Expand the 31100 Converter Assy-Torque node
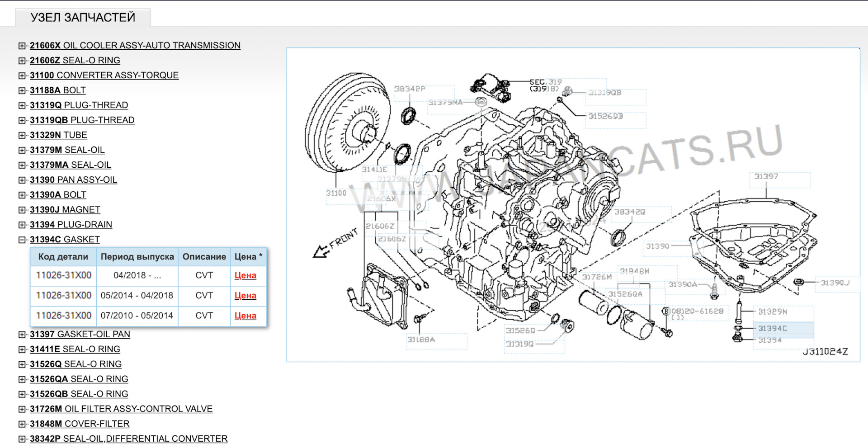Viewport: 868px width, 444px height. [22, 76]
